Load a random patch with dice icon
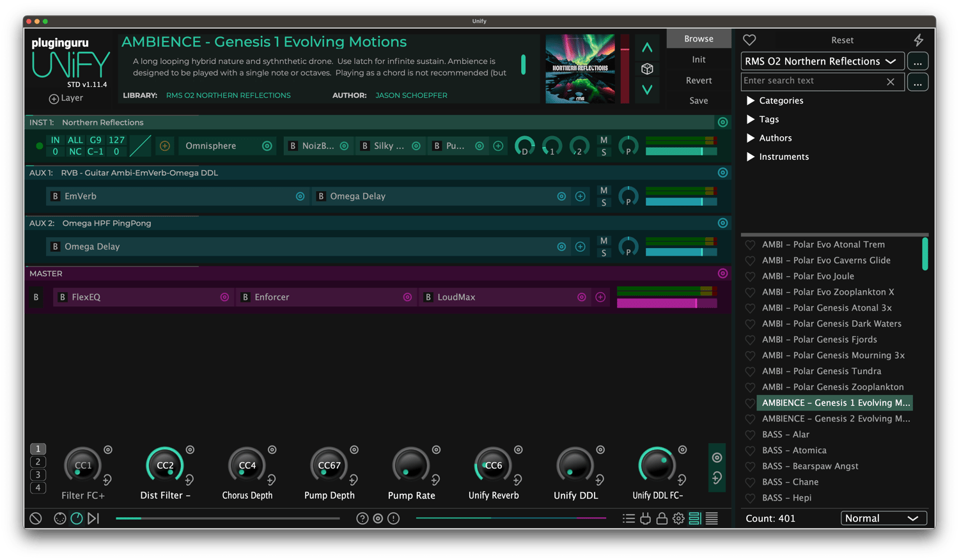This screenshot has height=560, width=959. [x=647, y=69]
